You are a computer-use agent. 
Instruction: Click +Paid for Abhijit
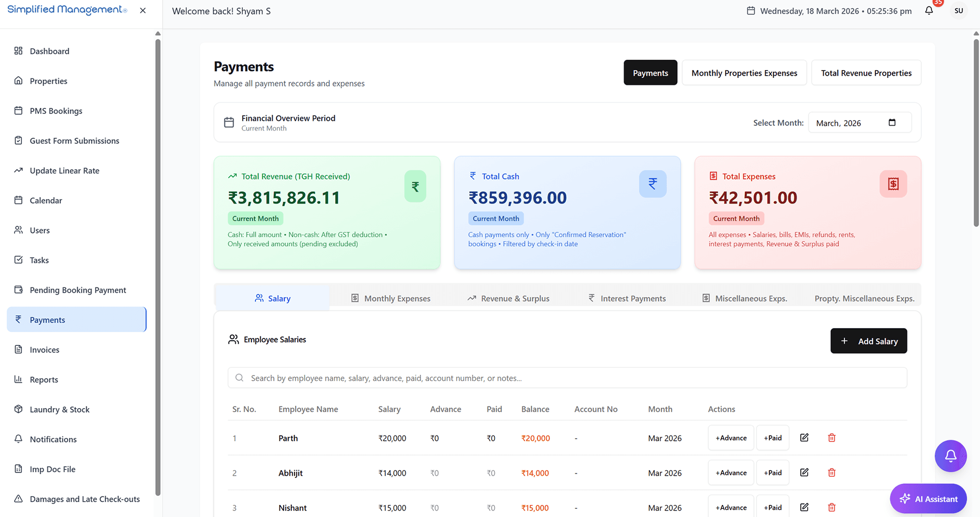click(x=773, y=472)
